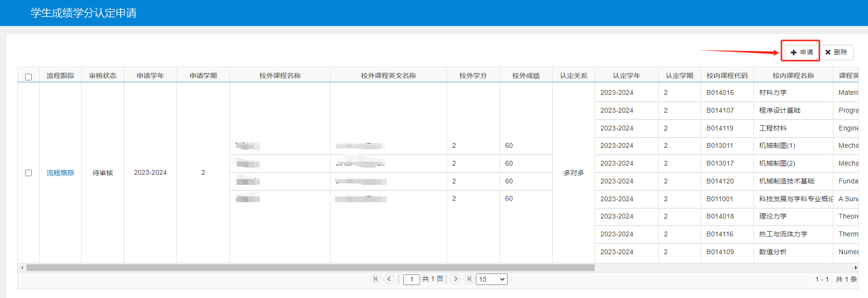868x298 pixels.
Task: Toggle the select-all checkbox in table header
Action: coord(28,77)
